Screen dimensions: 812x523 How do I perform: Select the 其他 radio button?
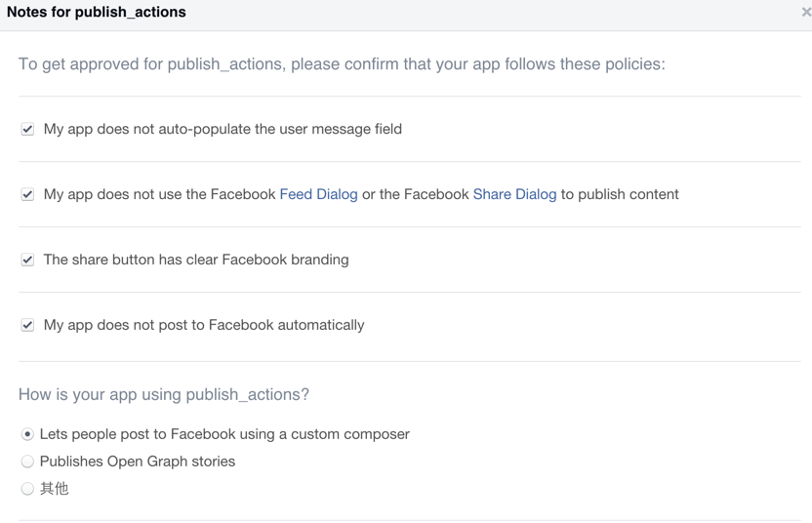(27, 489)
